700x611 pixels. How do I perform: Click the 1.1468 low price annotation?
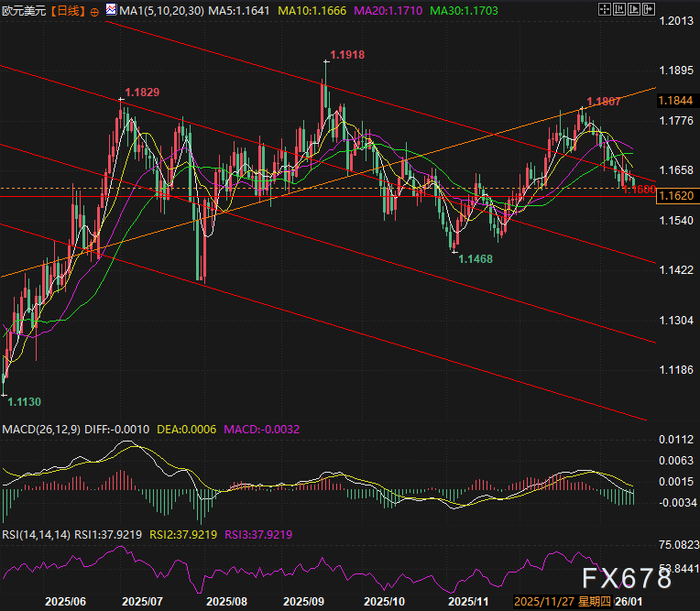click(x=476, y=259)
